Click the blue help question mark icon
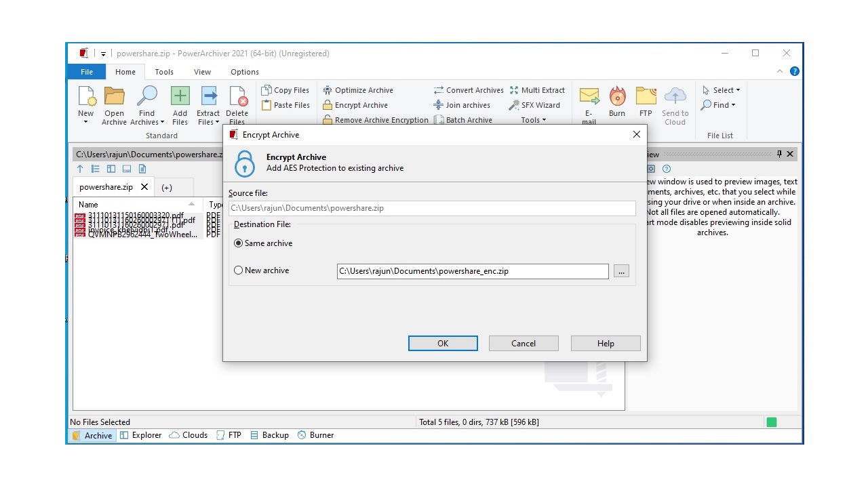Viewport: 868px width, 488px height. click(x=795, y=71)
